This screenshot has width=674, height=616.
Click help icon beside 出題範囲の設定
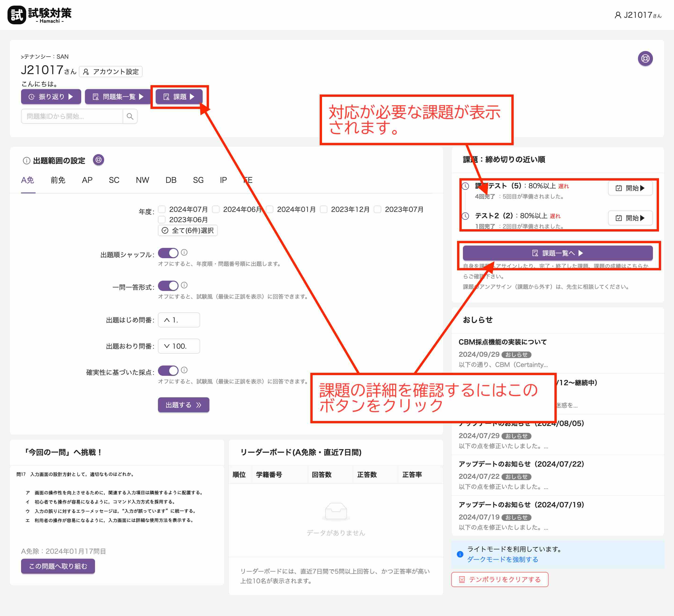[x=98, y=160]
